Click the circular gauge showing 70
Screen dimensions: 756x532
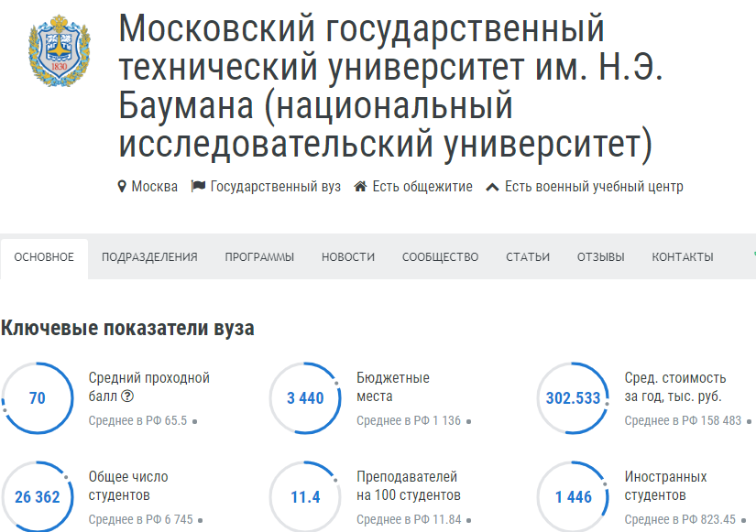38,398
